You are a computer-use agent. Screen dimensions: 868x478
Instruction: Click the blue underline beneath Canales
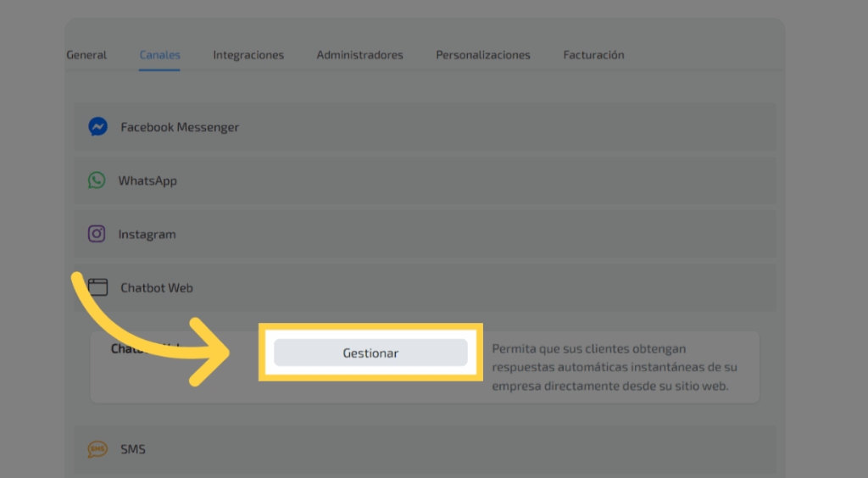click(x=159, y=69)
